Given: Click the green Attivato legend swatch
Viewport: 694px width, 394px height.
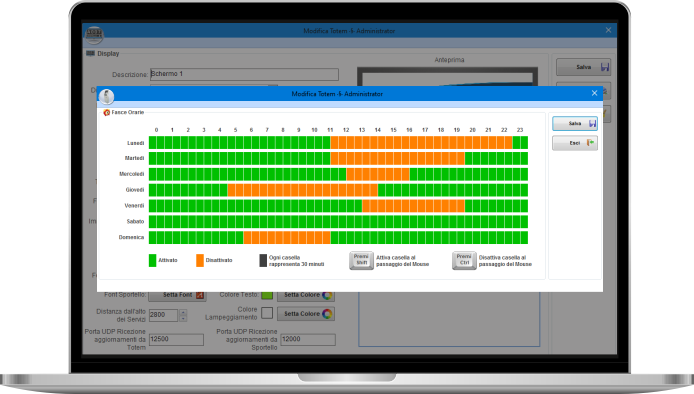Looking at the screenshot, I should tap(153, 260).
